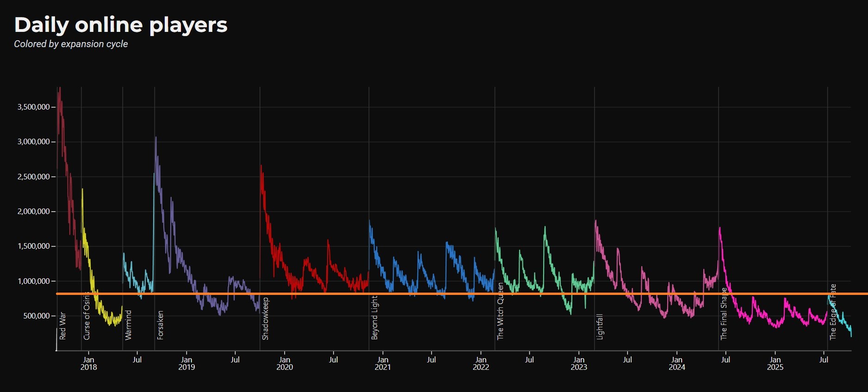Click the 500,000 y-axis label
Viewport: 868px width, 392px height.
[36, 316]
